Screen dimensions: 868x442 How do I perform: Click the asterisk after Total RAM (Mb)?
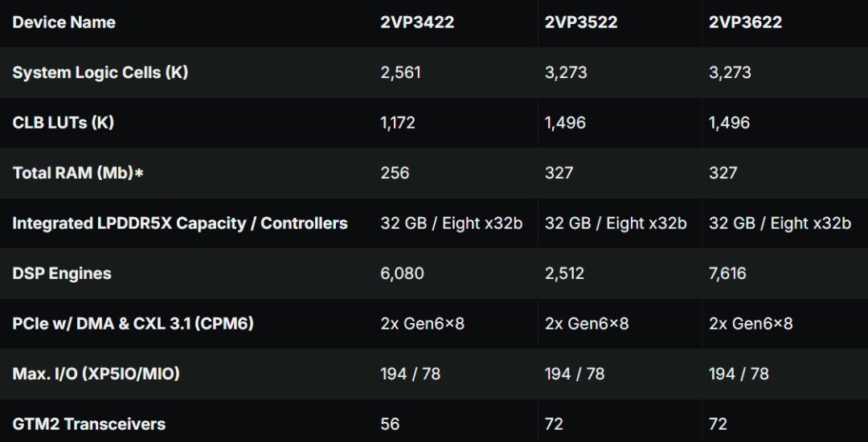pos(140,173)
